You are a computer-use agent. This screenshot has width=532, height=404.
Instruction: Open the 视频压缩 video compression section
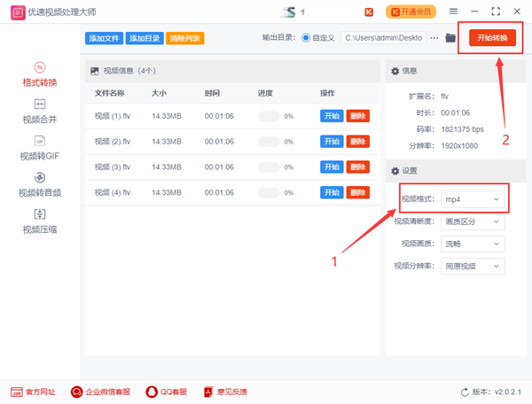(x=40, y=221)
